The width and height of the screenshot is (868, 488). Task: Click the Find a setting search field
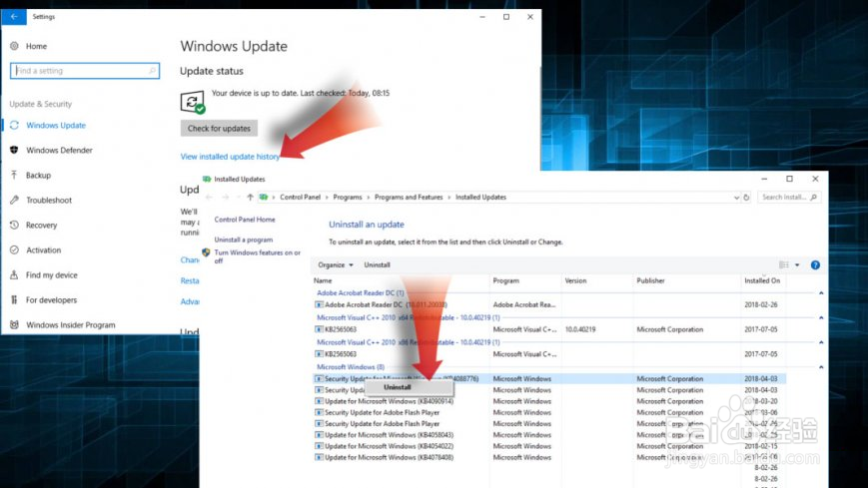pyautogui.click(x=85, y=71)
